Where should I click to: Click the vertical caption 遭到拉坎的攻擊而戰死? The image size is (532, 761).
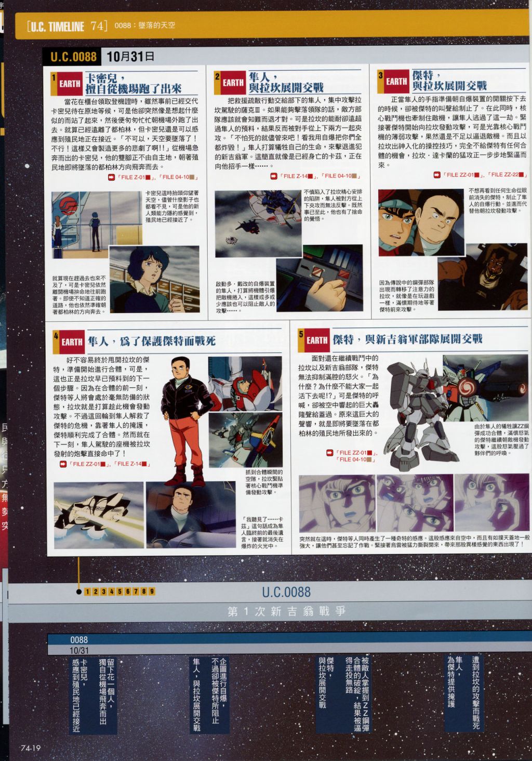pos(475,692)
